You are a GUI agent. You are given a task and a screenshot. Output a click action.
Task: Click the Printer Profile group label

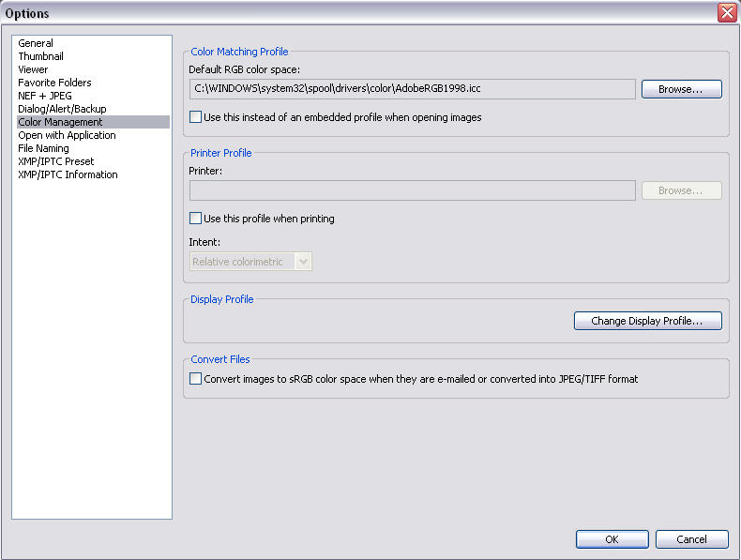click(221, 153)
